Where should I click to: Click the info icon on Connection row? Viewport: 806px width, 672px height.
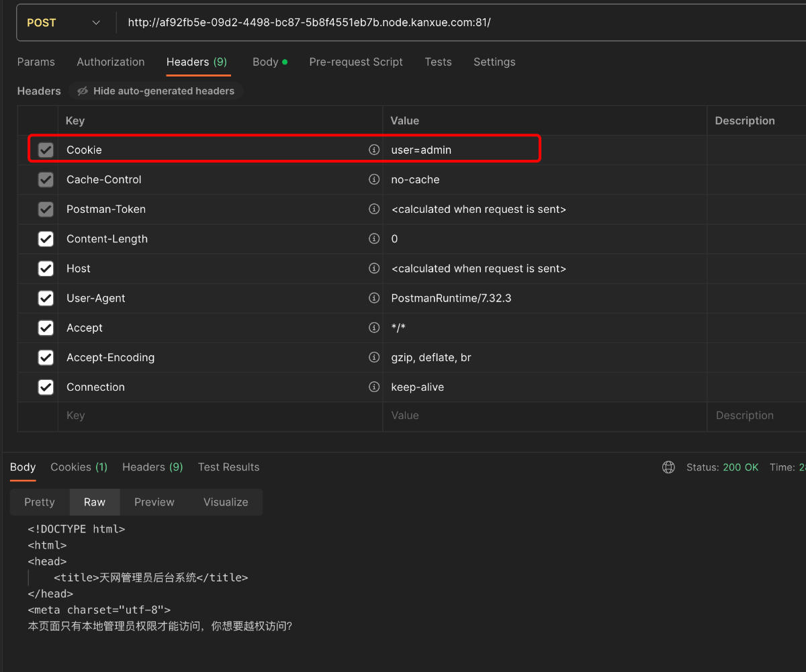coord(374,387)
